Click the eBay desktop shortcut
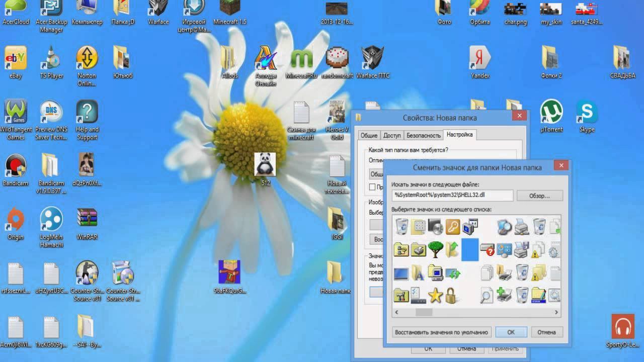This screenshot has width=644, height=362. [x=16, y=62]
